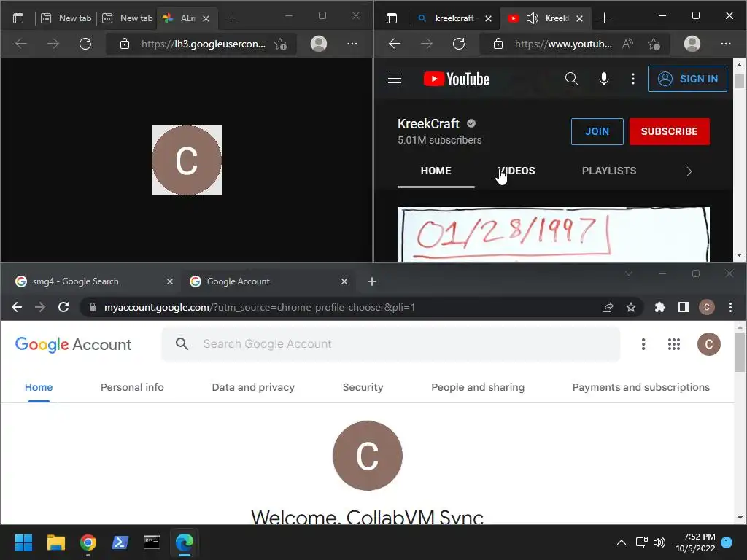Close the Google Account Chrome tab
The image size is (747, 560).
point(344,281)
